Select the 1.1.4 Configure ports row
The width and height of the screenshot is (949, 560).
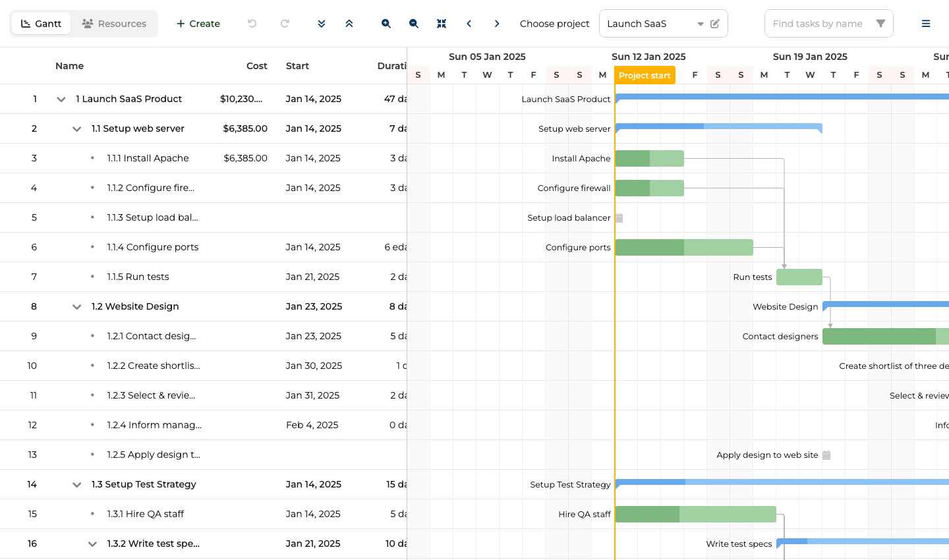coord(204,247)
